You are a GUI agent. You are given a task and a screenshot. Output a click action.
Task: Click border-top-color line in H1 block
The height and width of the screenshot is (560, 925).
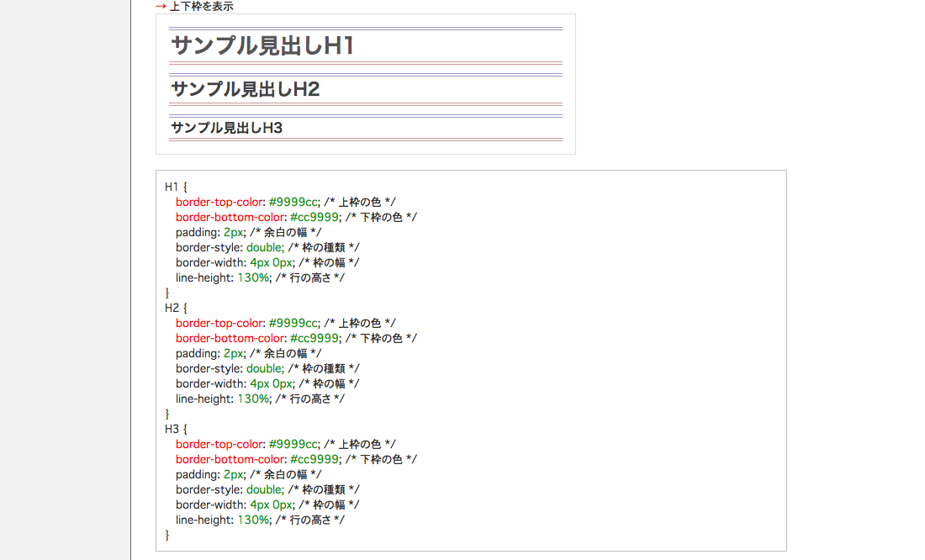tap(286, 203)
